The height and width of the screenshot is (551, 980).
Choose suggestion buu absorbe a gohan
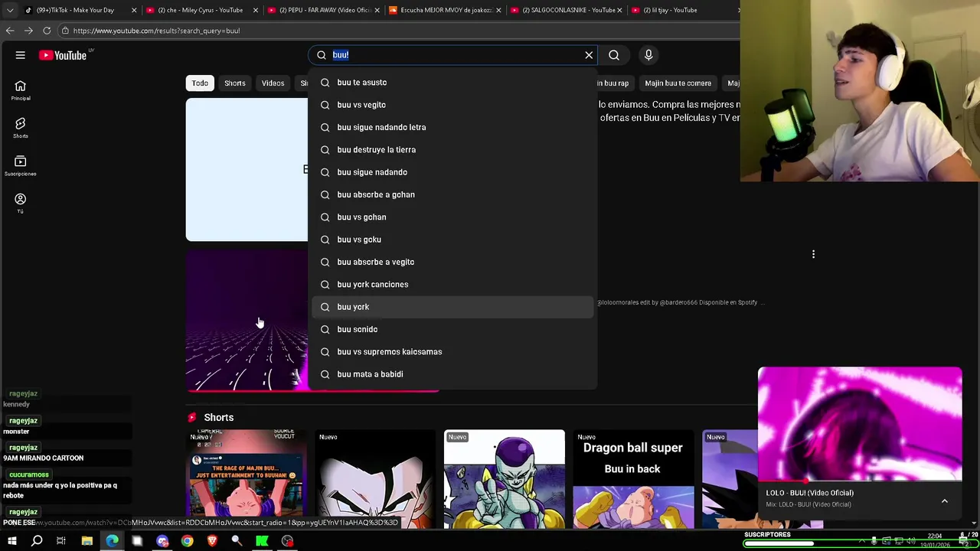coord(452,194)
